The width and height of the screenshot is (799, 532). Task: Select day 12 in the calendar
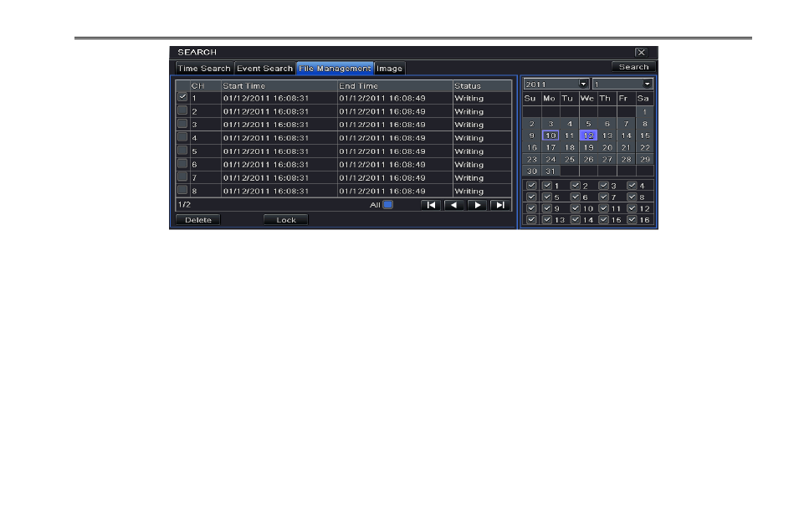[x=588, y=136]
